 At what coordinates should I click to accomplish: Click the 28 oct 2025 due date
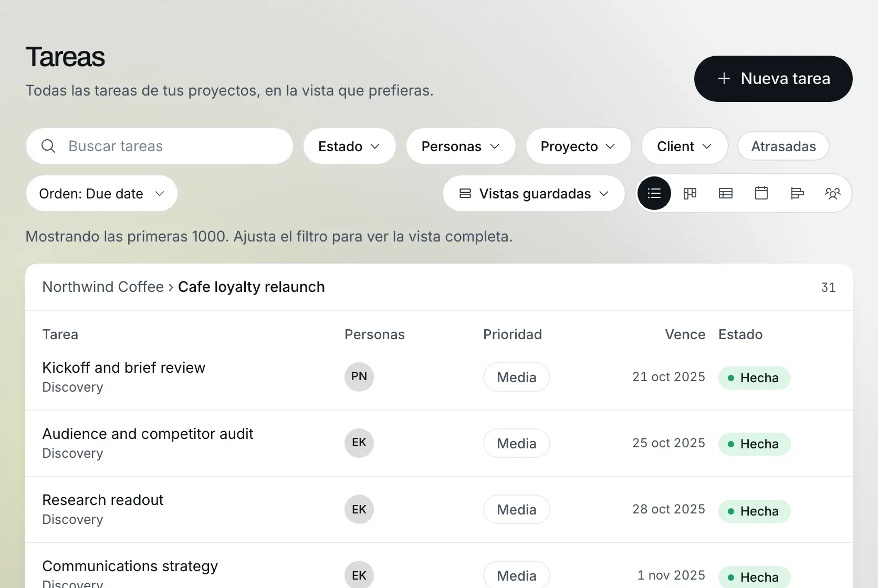point(668,509)
